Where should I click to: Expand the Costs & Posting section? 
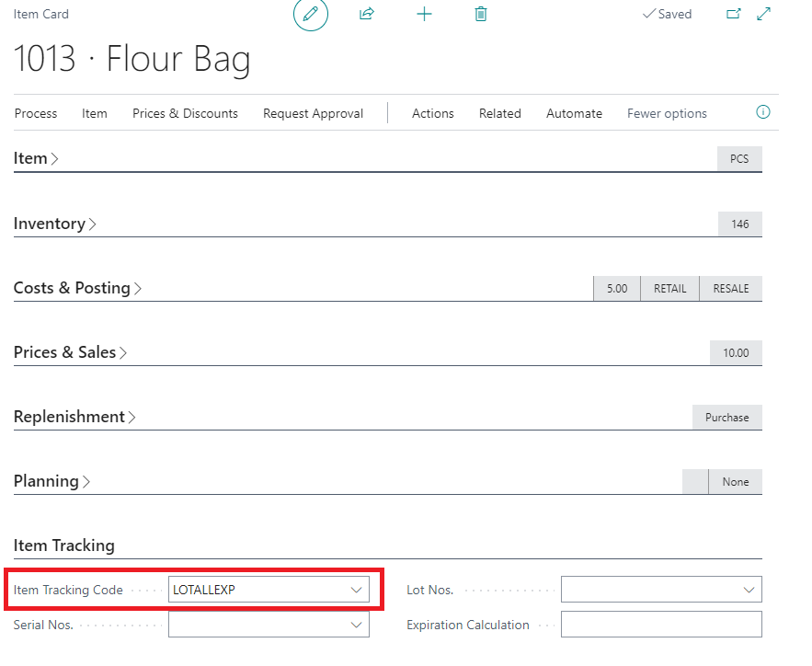click(77, 288)
